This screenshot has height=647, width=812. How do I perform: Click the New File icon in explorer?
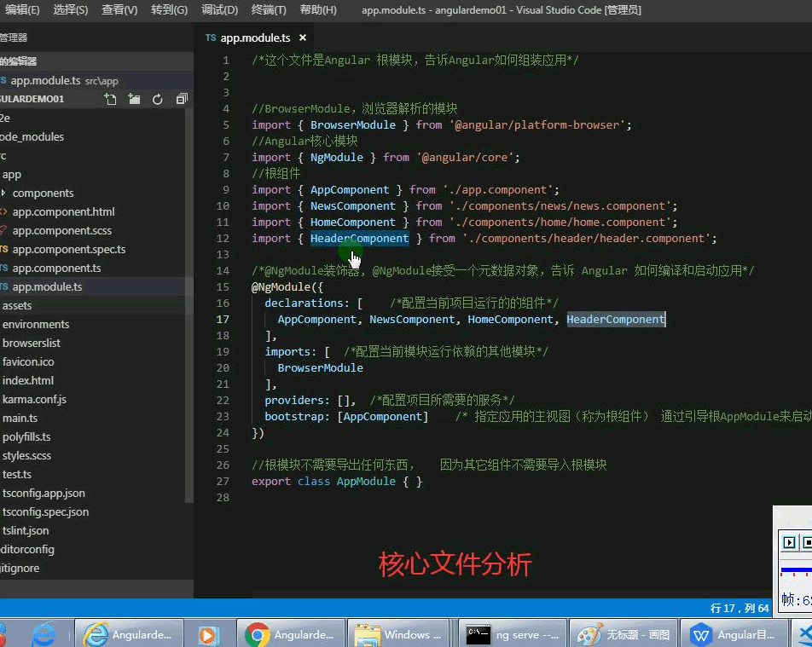coord(111,99)
